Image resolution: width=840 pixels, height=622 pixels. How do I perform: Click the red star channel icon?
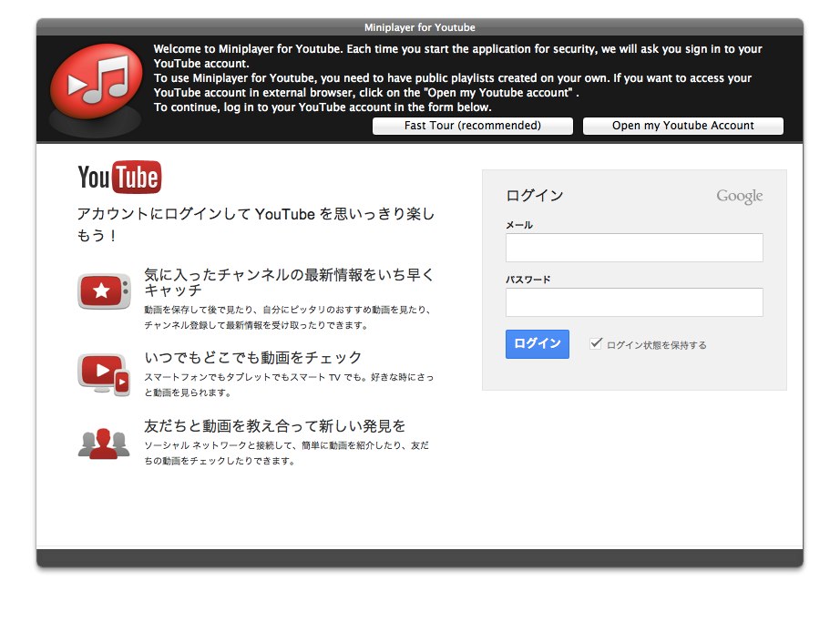(x=104, y=291)
